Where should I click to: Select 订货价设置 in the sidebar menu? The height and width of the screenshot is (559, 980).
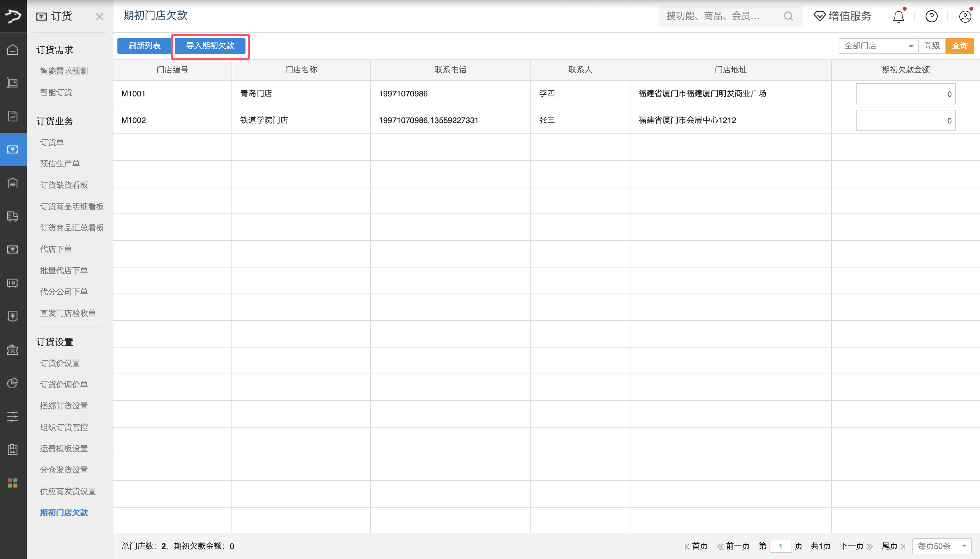[60, 363]
